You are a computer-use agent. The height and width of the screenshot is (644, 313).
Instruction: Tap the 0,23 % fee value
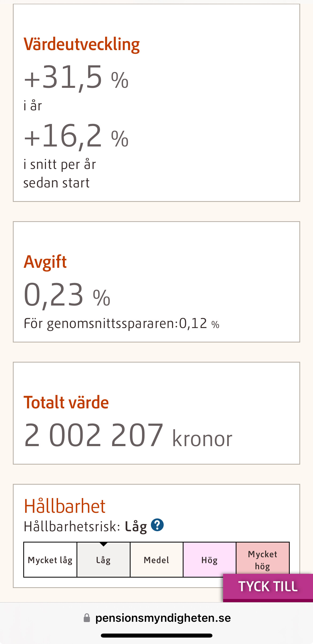click(x=67, y=295)
